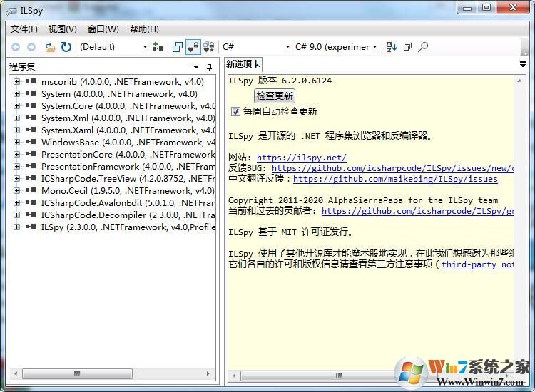Click the Sort results A-Z icon
Screen dimensions: 535x392
pyautogui.click(x=391, y=47)
